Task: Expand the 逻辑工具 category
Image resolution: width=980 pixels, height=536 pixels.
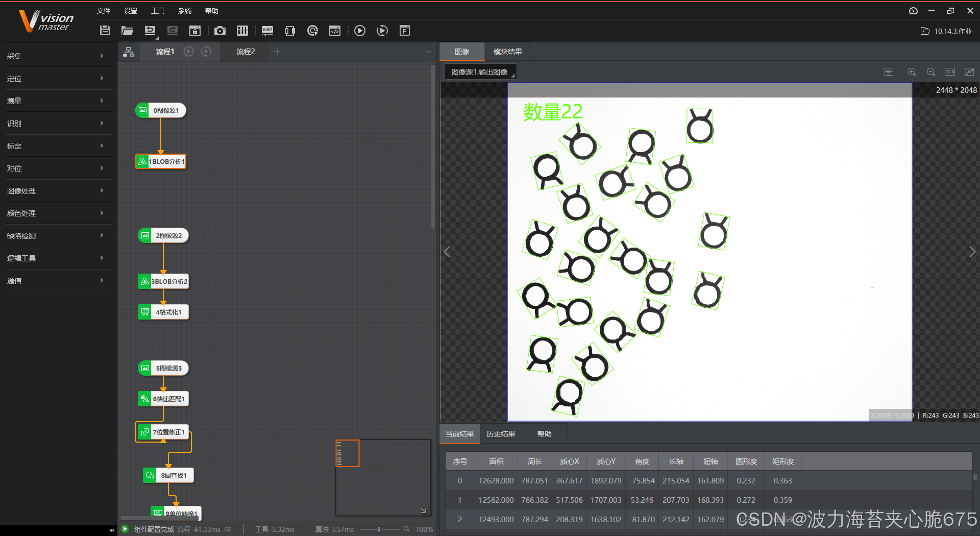Action: pyautogui.click(x=55, y=258)
